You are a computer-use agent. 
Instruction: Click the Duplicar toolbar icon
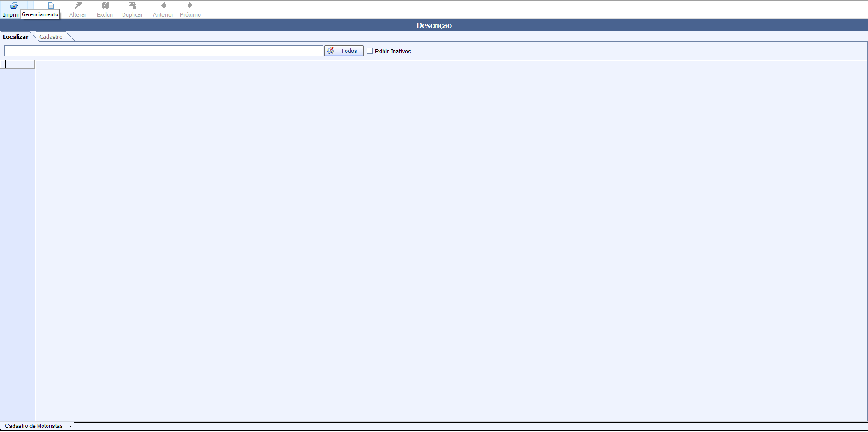pyautogui.click(x=132, y=6)
